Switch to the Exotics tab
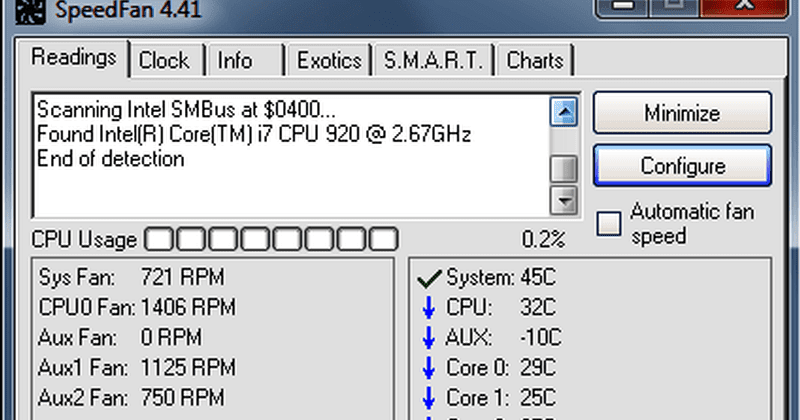The width and height of the screenshot is (800, 420). point(329,60)
